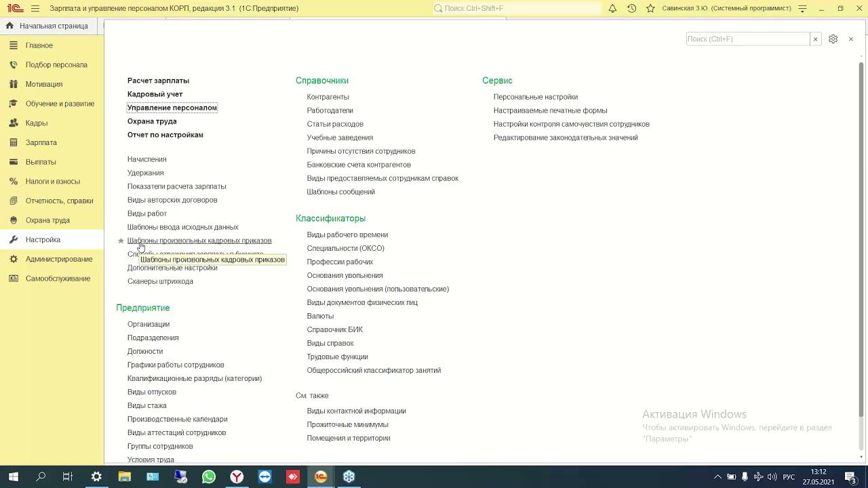Open the Выплаты sidebar section

pos(52,162)
